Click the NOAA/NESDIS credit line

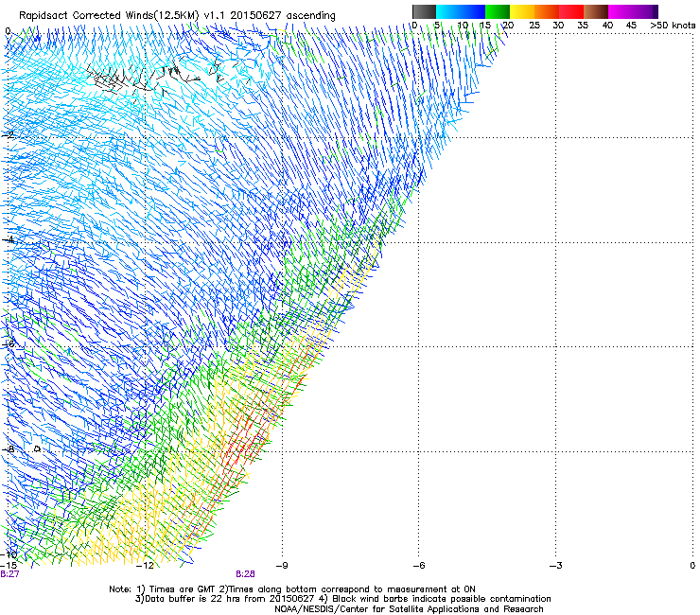click(409, 609)
